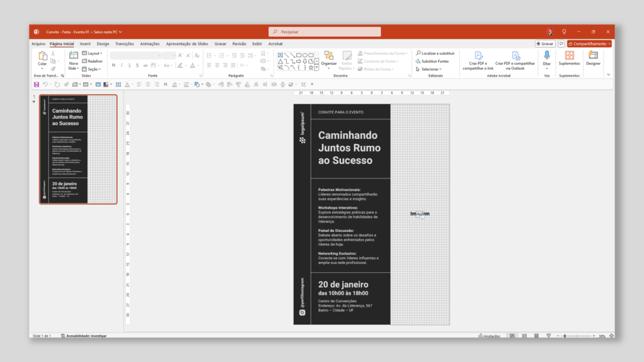
Task: Select slide 1 thumbnail
Action: tap(78, 150)
